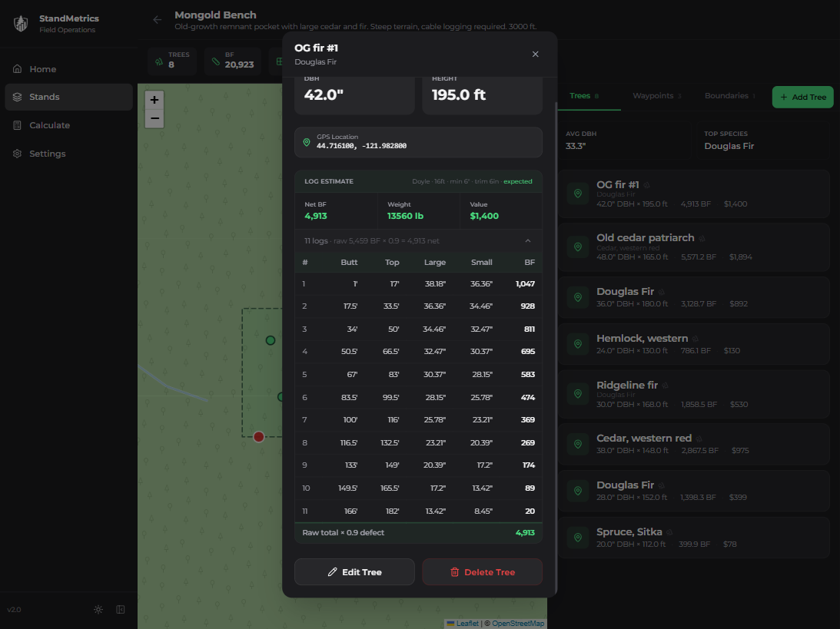Click the Add Tree button
The width and height of the screenshot is (840, 629).
coord(802,98)
